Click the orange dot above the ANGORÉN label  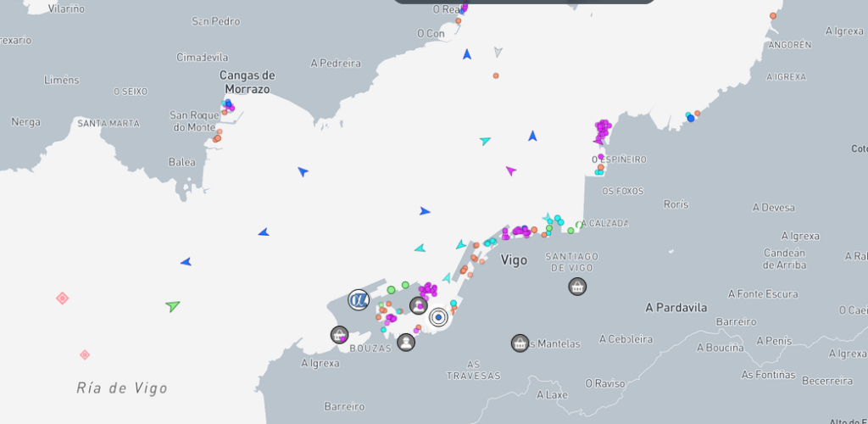coord(773,15)
